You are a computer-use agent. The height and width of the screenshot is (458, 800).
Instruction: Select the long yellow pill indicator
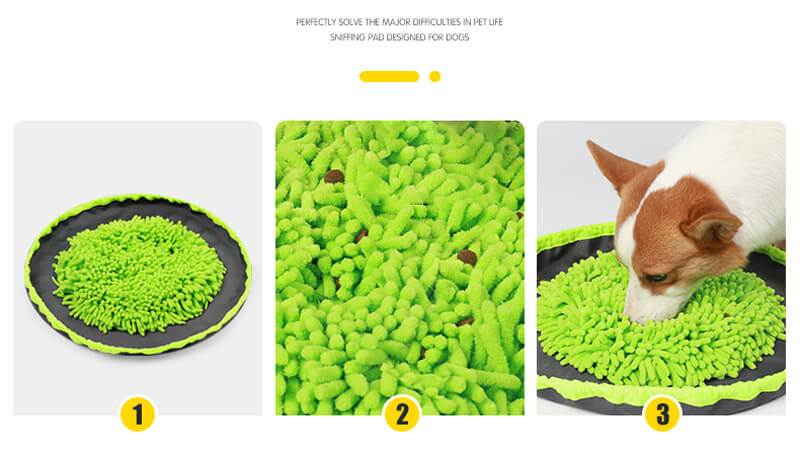(x=389, y=77)
